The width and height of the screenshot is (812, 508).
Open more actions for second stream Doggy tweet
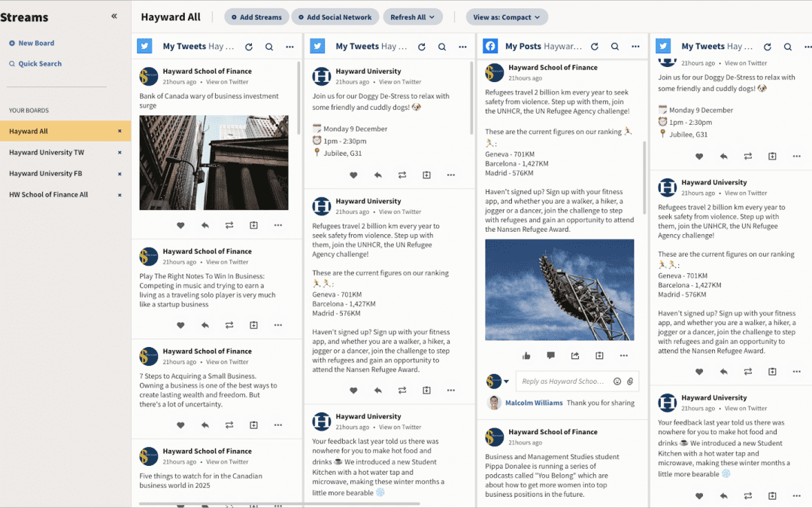[451, 175]
